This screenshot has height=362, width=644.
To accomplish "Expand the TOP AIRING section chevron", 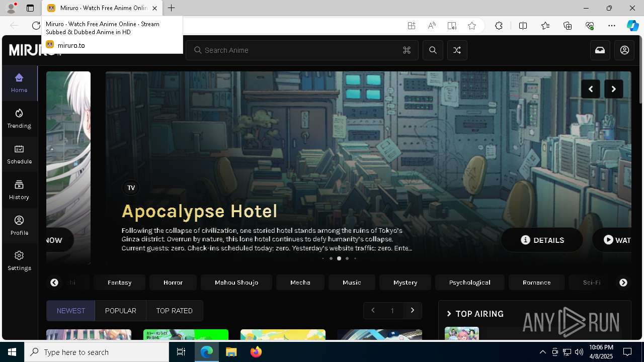I will 449,314.
